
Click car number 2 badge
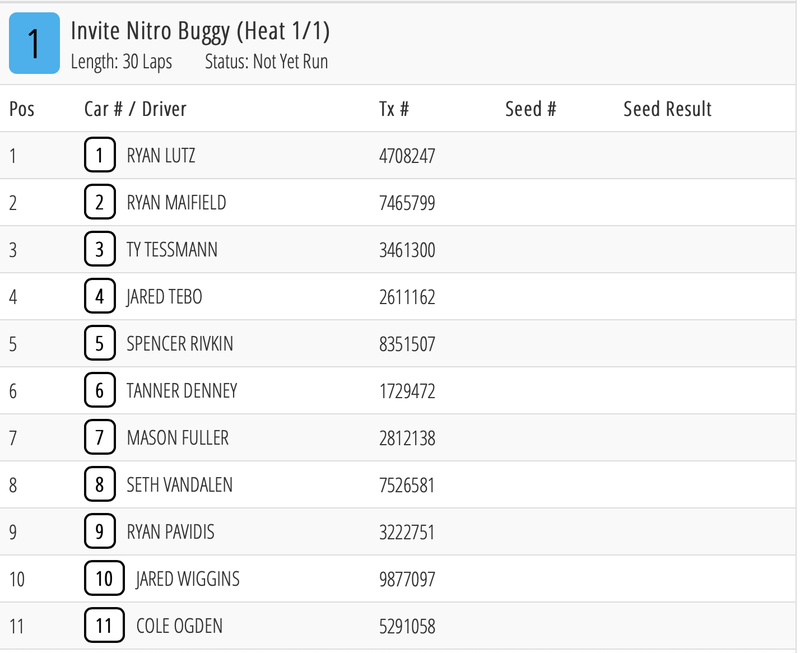coord(99,203)
